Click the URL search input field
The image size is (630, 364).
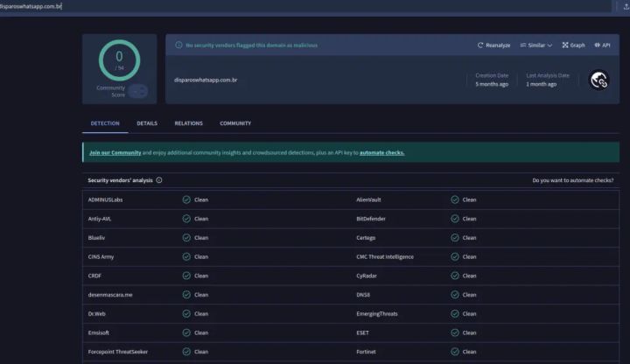(x=305, y=6)
